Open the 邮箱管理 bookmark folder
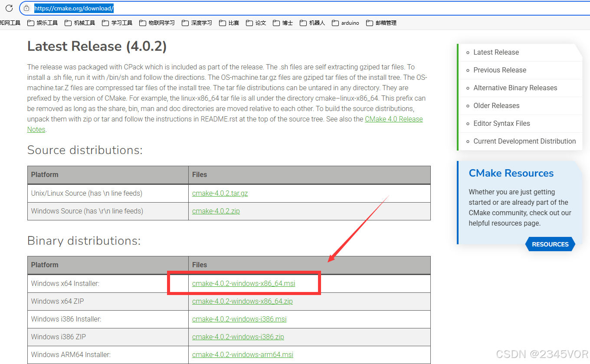 pyautogui.click(x=381, y=23)
